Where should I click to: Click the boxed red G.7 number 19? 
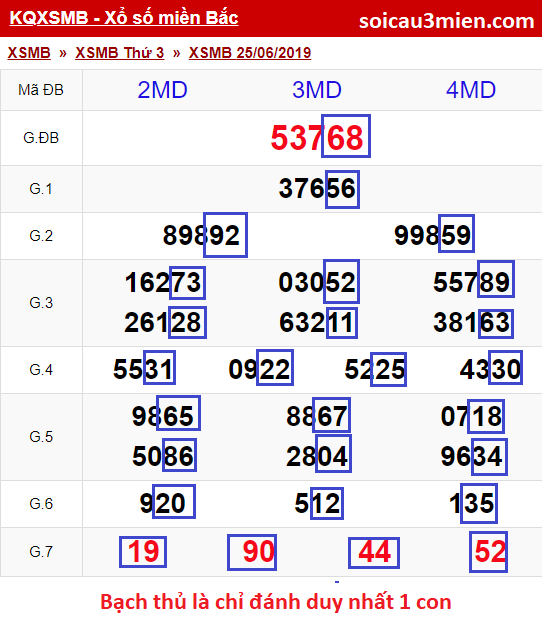point(143,552)
